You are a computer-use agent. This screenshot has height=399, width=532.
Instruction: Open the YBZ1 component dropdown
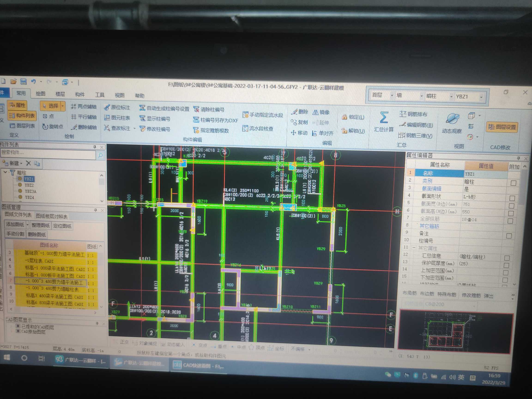point(481,97)
